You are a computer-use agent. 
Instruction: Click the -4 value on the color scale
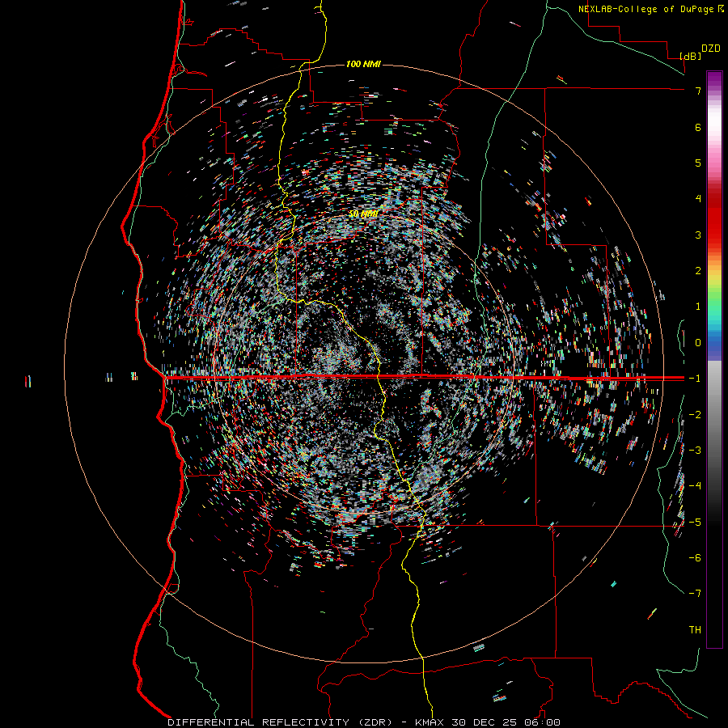click(x=695, y=486)
